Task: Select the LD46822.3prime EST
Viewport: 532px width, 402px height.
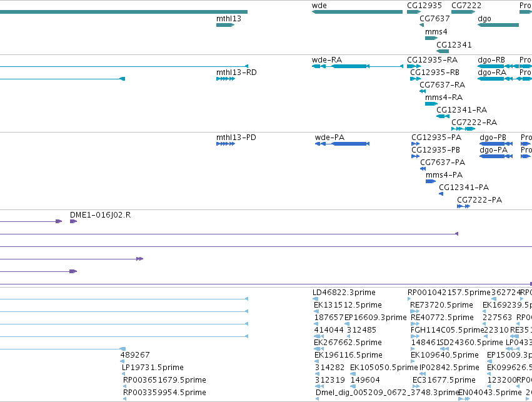Action: click(316, 299)
